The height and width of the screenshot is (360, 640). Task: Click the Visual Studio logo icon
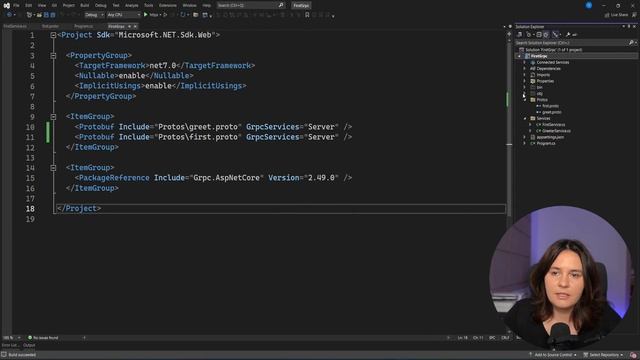click(7, 5)
